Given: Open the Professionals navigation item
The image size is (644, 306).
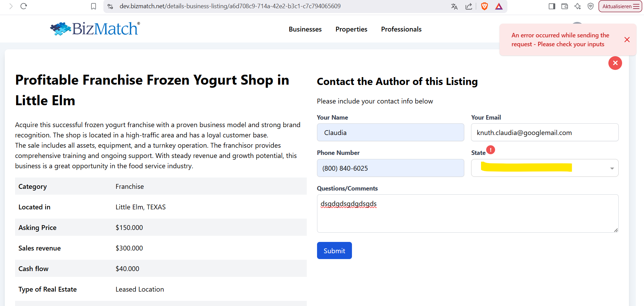Looking at the screenshot, I should (x=401, y=29).
